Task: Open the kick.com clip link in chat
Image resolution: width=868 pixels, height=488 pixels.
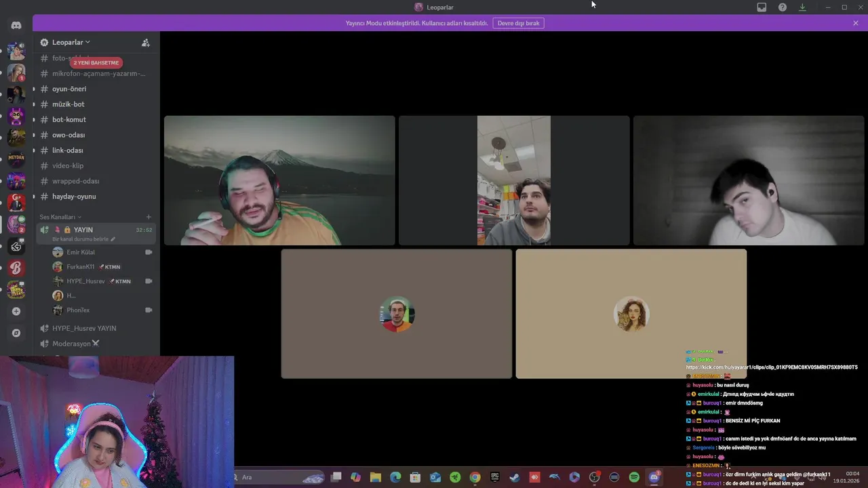Action: 772,367
